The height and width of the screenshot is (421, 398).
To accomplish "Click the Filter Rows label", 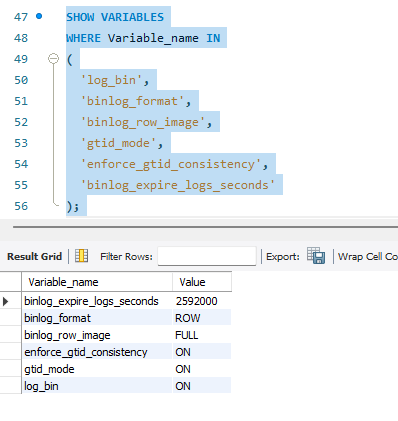I will point(126,256).
